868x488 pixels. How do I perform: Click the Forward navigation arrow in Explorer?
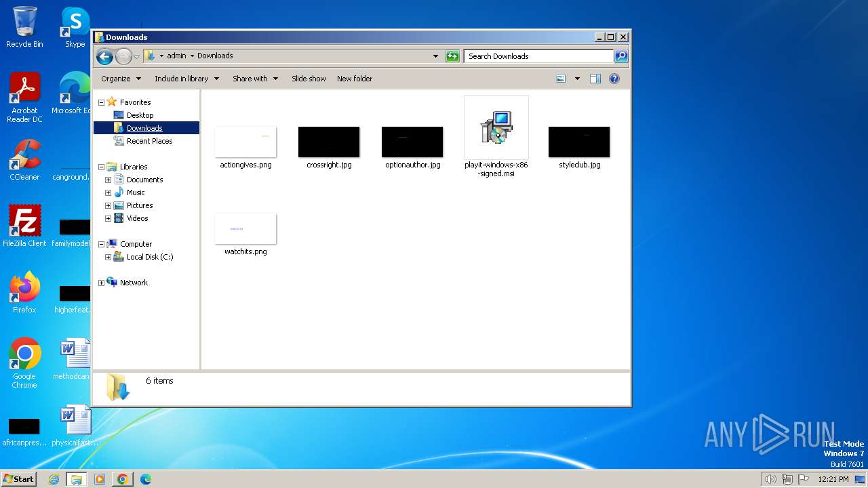point(123,56)
